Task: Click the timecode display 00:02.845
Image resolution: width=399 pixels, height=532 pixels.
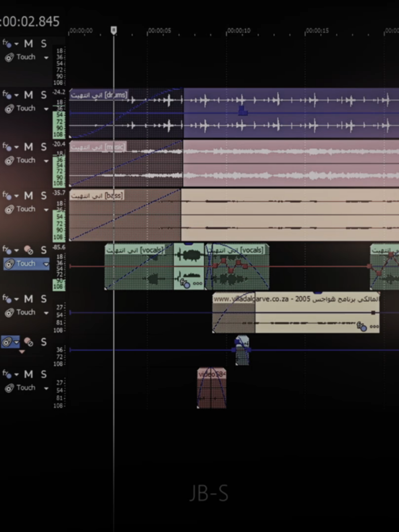Action: click(30, 22)
